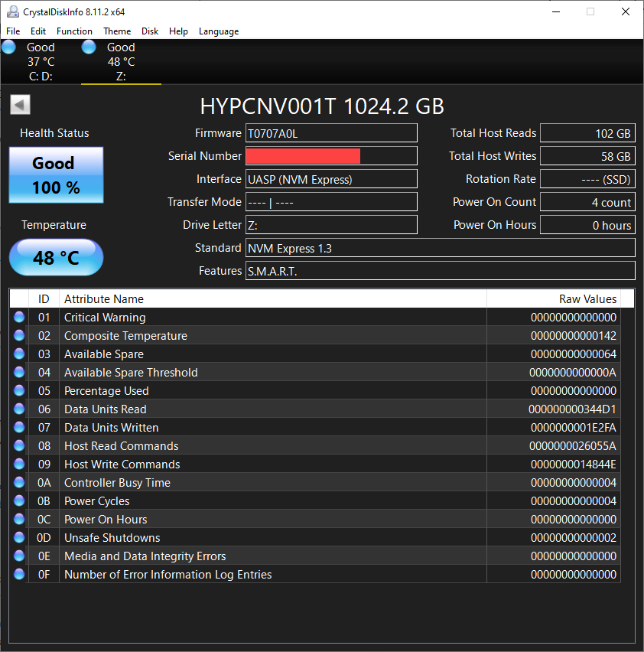Click the Total Host Writes value 58 GB
Viewport: 644px width, 652px height.
(x=587, y=156)
